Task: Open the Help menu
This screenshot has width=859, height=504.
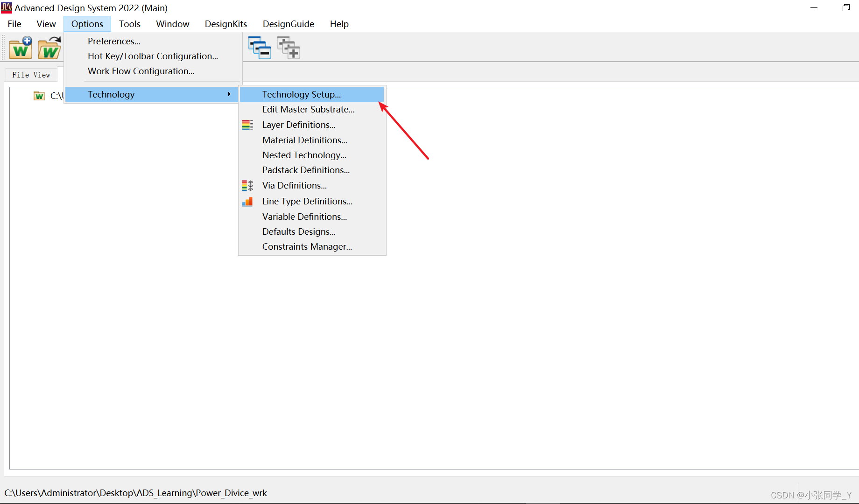Action: coord(339,24)
